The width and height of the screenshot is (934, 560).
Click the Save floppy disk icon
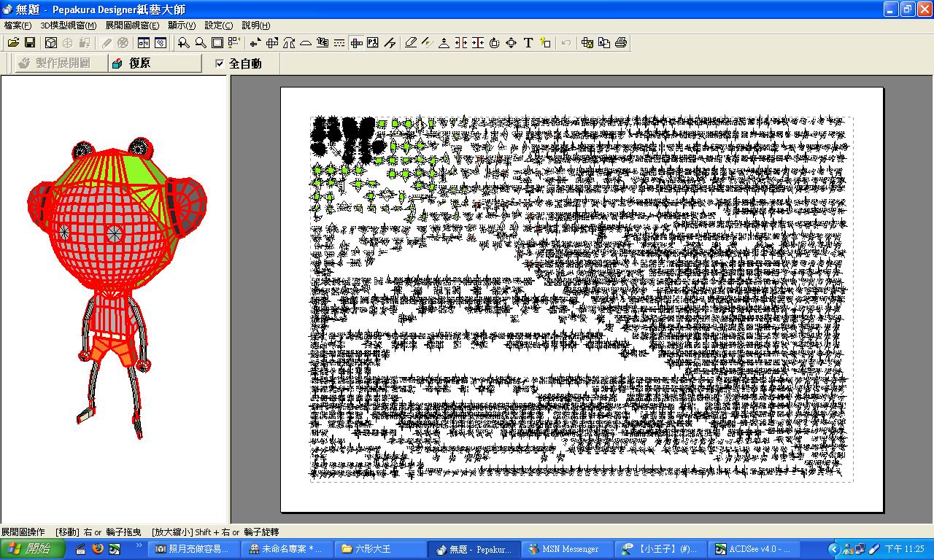tap(30, 43)
